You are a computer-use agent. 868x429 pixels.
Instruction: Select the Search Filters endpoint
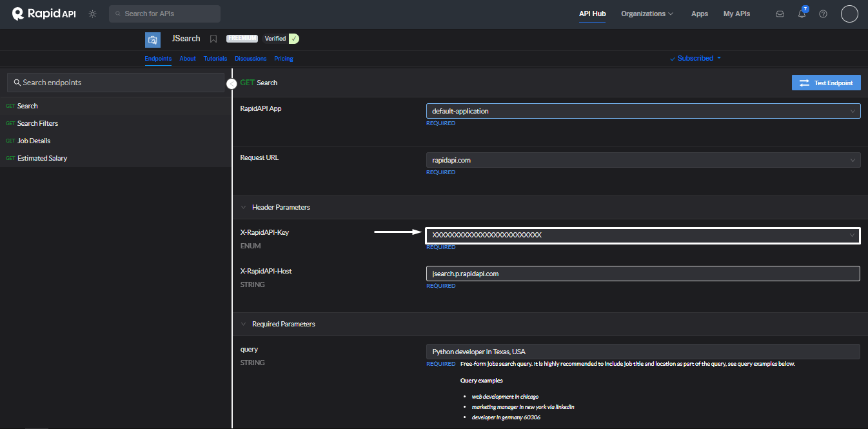(115, 123)
